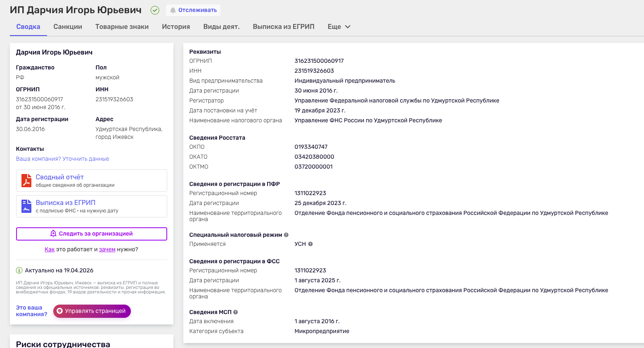Click the Как link under follow button
Screen dimensions: 644x348
point(50,249)
